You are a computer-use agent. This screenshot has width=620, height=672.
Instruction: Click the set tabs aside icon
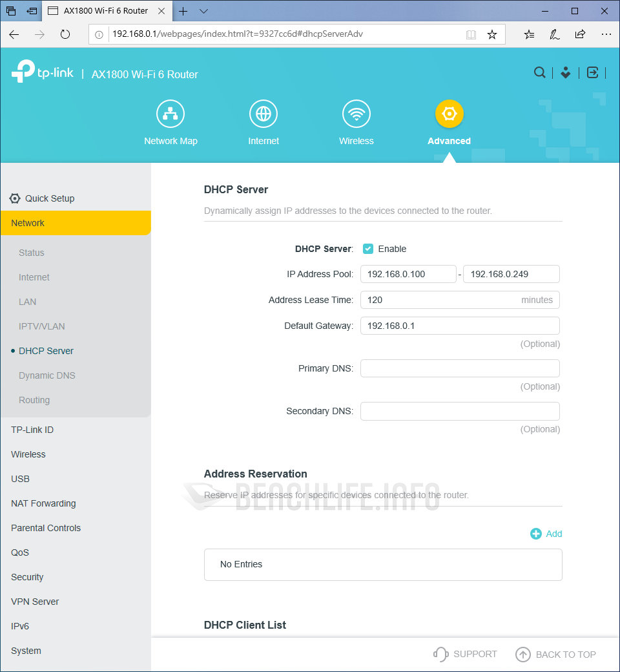(32, 11)
